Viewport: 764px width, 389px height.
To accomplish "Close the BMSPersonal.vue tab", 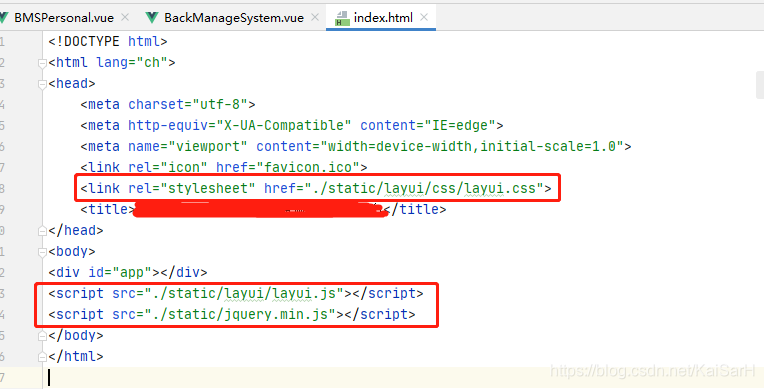I will 125,18.
